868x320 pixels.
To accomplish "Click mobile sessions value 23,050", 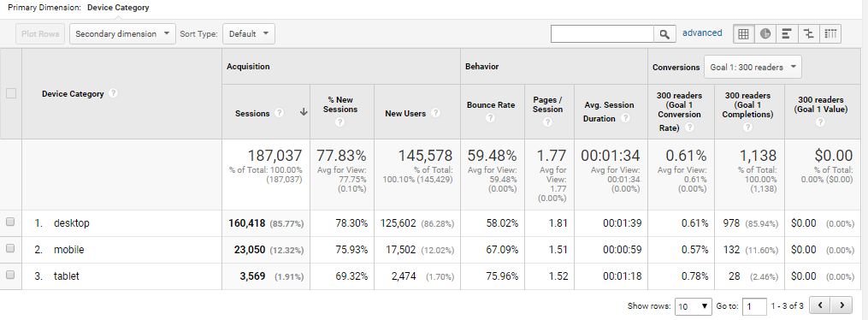I will [250, 250].
